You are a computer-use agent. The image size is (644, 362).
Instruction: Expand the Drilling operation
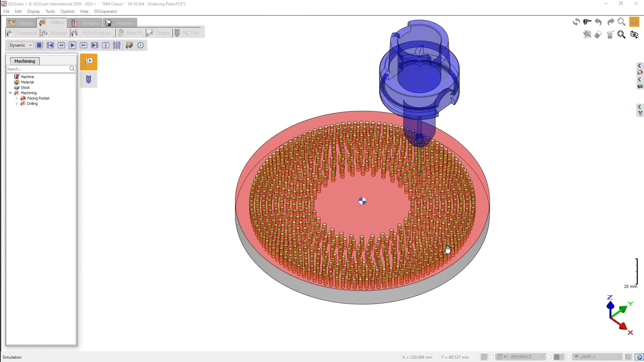click(17, 104)
